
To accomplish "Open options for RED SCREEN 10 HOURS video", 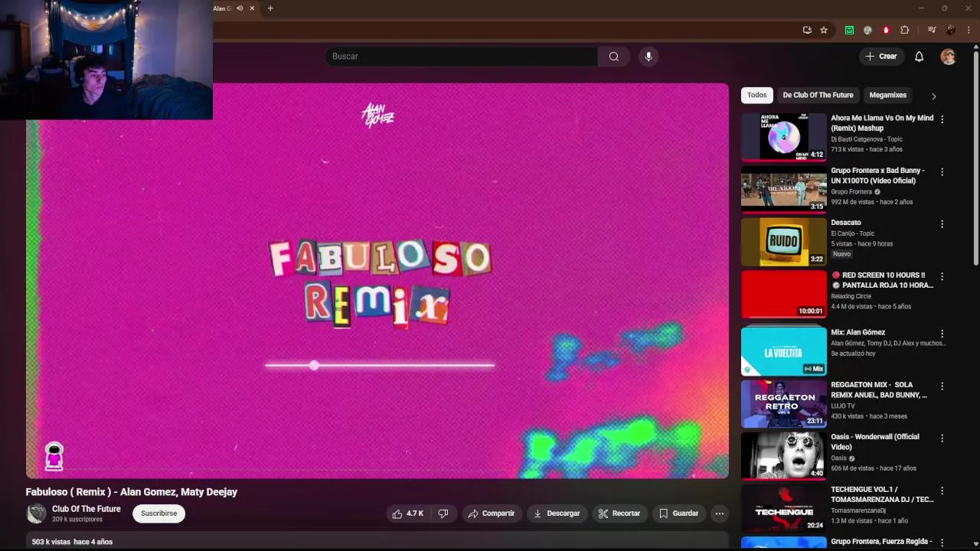I will (942, 275).
